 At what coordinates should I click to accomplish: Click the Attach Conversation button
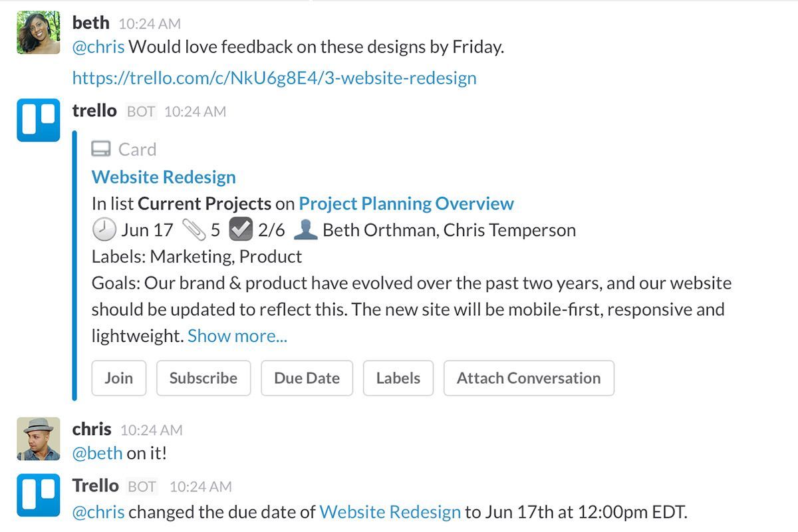pyautogui.click(x=528, y=378)
